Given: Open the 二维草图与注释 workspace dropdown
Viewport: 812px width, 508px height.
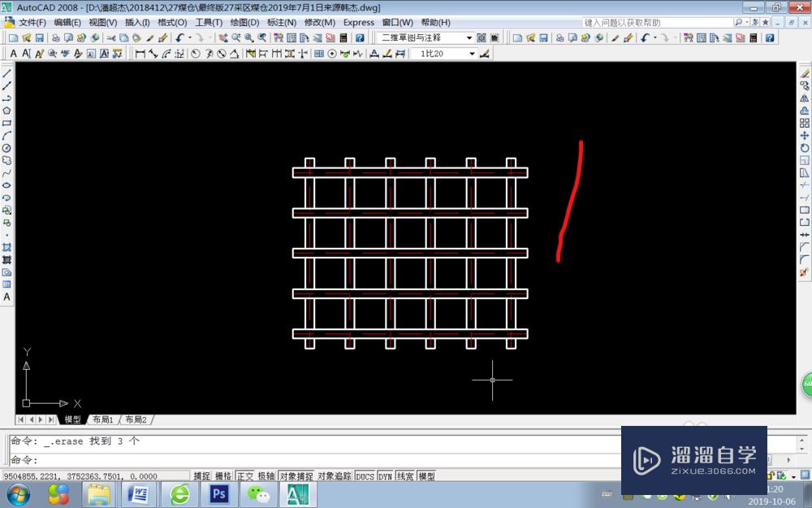Looking at the screenshot, I should point(471,37).
